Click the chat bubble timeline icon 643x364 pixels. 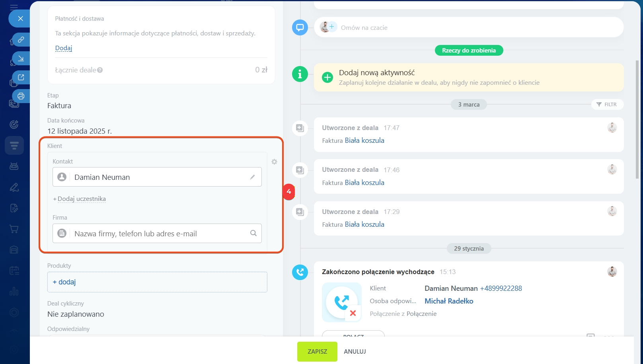point(300,27)
